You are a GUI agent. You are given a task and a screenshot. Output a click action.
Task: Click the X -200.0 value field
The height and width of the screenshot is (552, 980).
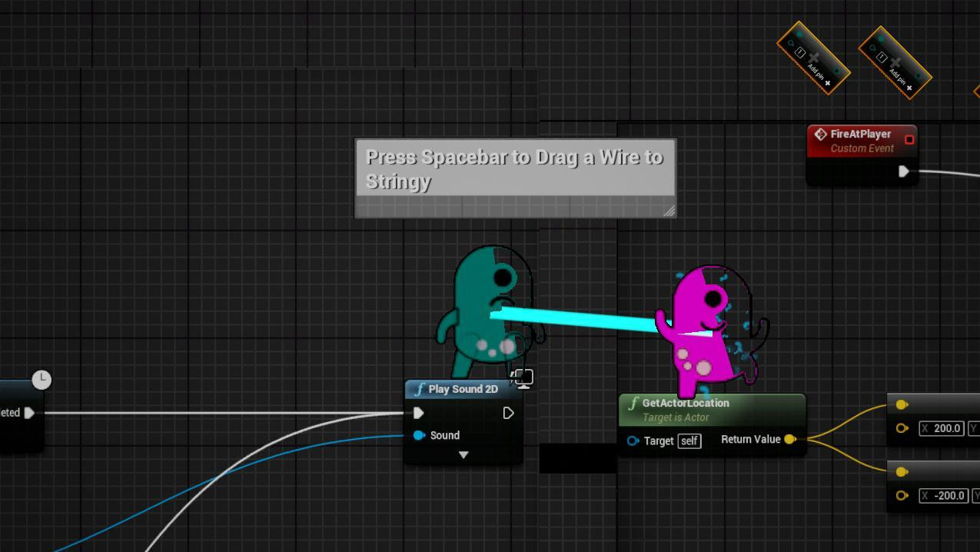tap(943, 495)
